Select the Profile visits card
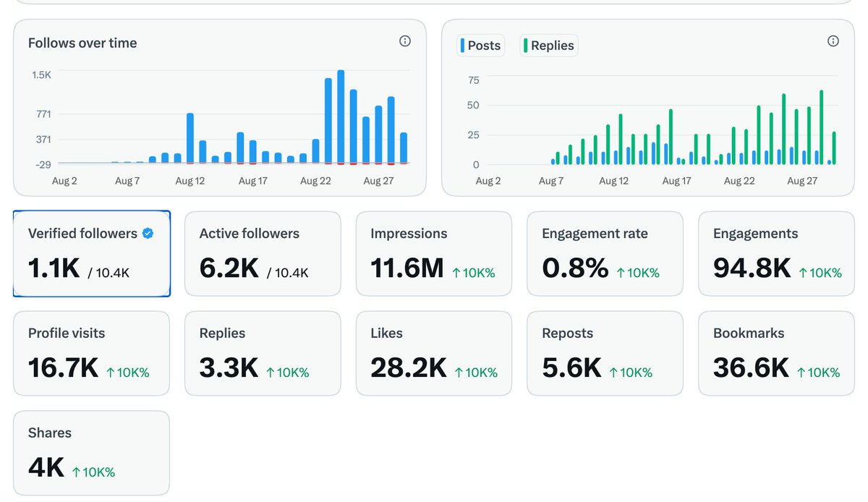Screen dimensions: 868x502 92,354
